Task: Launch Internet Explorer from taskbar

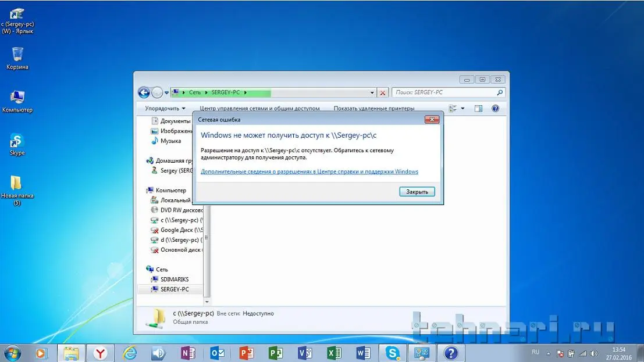Action: point(129,353)
